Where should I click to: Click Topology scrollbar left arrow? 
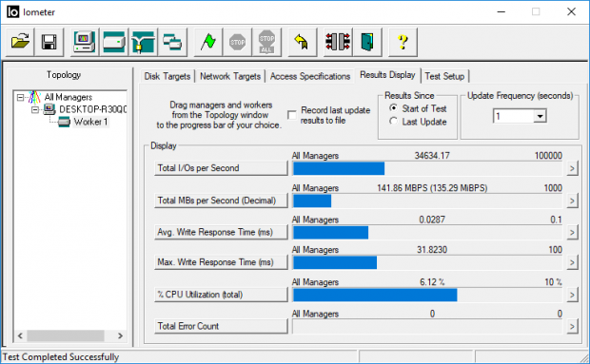(20, 335)
